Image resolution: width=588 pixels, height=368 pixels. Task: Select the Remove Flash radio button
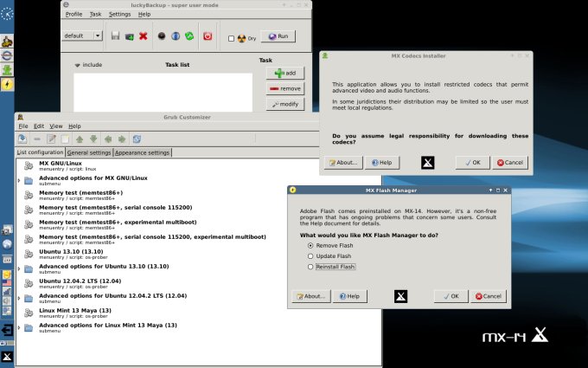coord(310,246)
